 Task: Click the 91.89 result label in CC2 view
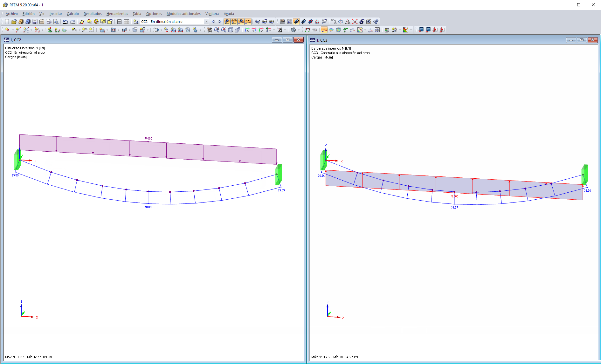pyautogui.click(x=149, y=207)
